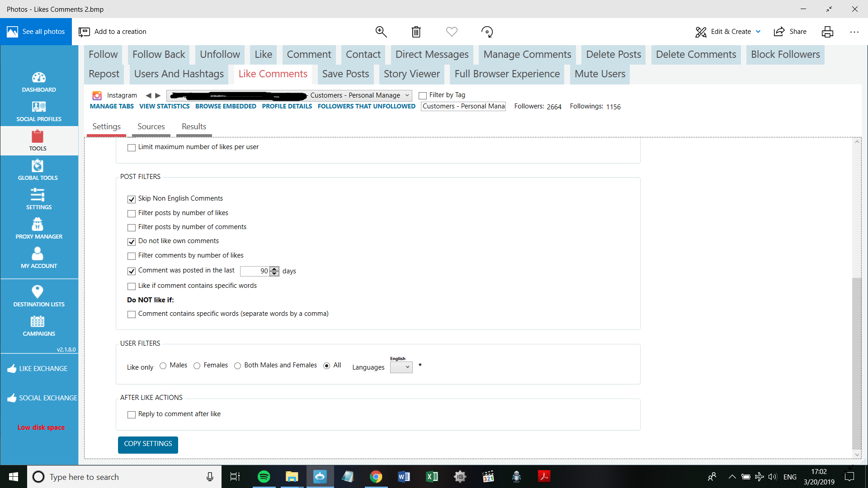Open the Story Viewer tab
The height and width of the screenshot is (488, 868).
click(411, 74)
